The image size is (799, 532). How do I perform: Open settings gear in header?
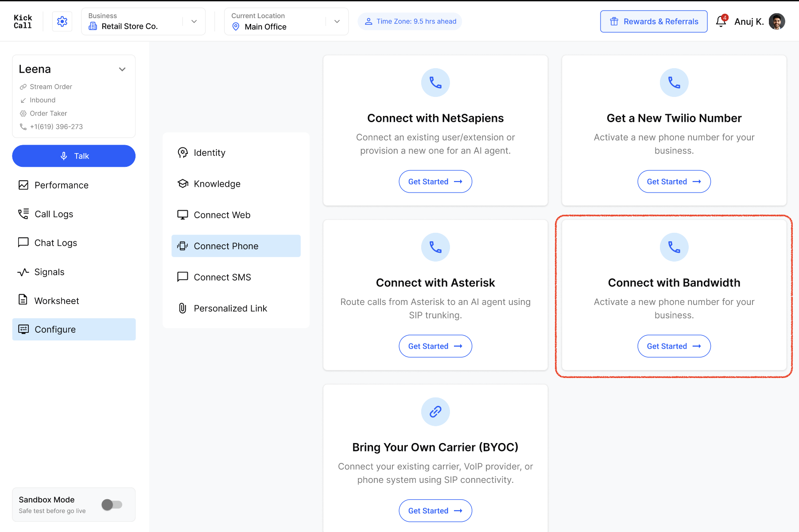(62, 21)
